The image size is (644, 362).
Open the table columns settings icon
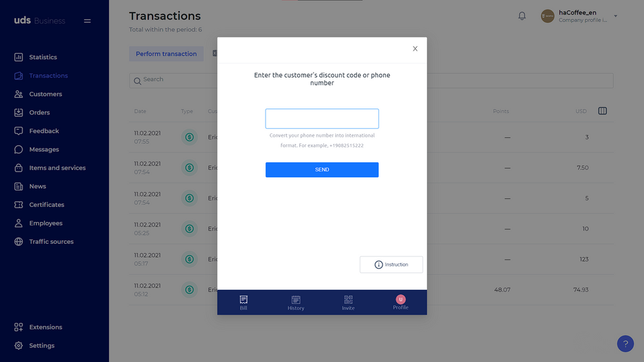(602, 111)
